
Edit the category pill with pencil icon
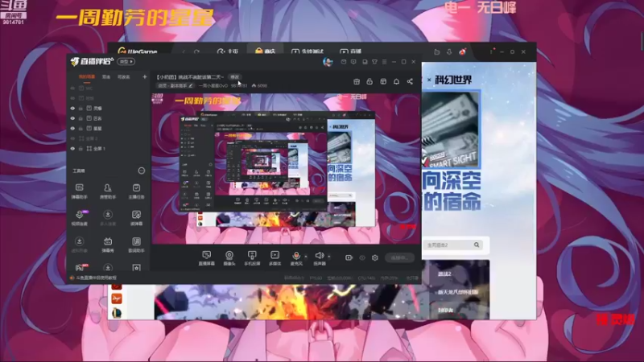click(x=175, y=86)
